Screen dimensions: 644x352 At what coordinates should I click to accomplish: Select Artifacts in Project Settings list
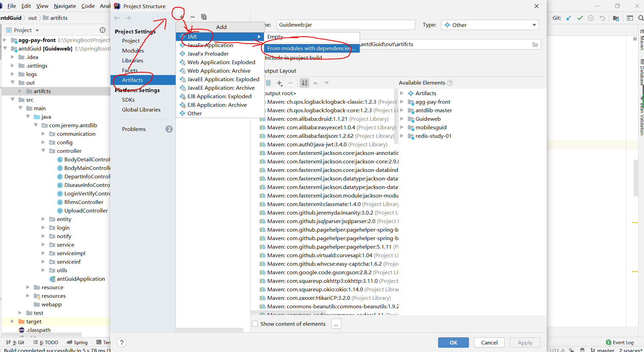pos(143,80)
